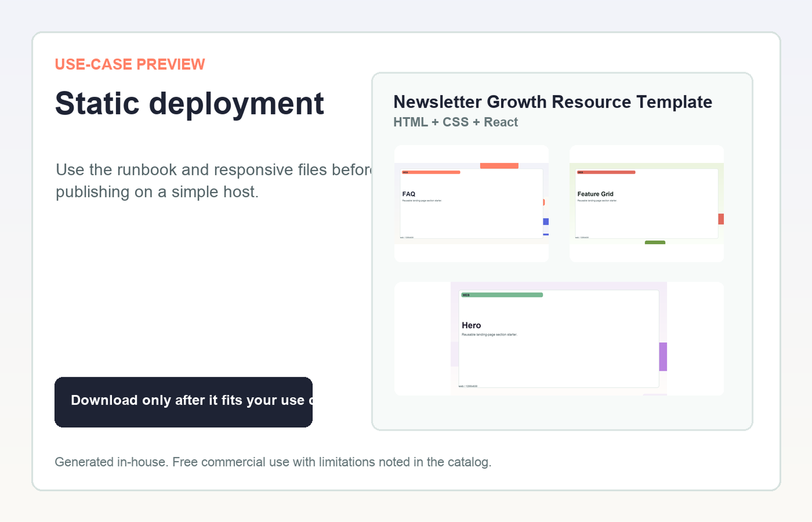Open the Hero section thumbnail
This screenshot has height=522, width=812.
pyautogui.click(x=559, y=339)
